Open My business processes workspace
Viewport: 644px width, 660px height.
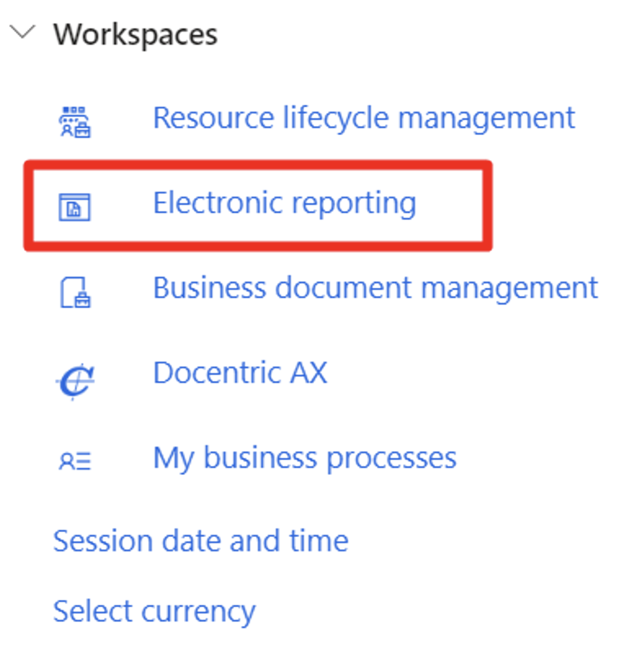(305, 459)
